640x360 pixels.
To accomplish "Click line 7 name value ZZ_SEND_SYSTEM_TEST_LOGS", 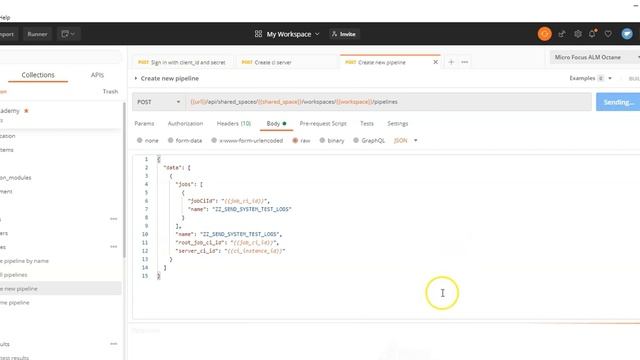I will click(x=252, y=209).
